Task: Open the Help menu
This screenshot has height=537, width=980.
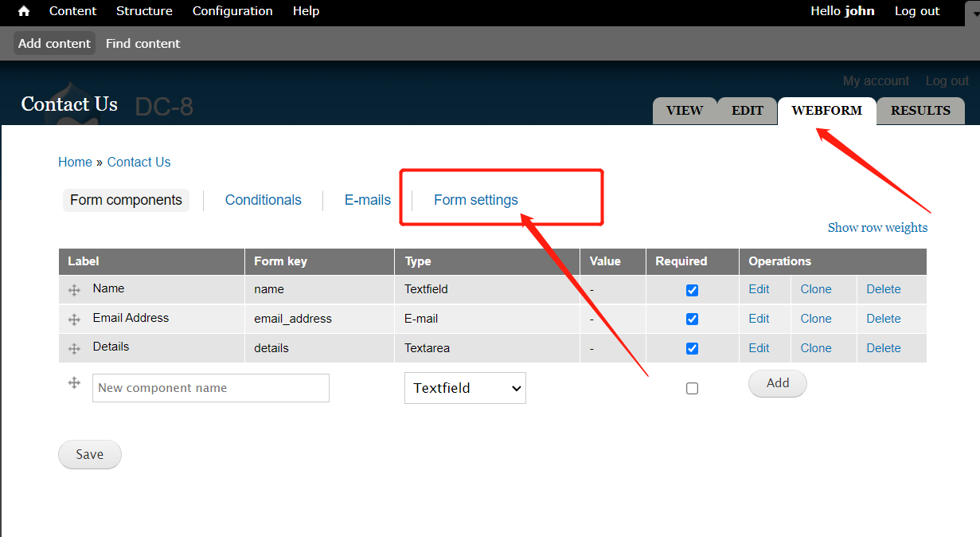Action: (306, 11)
